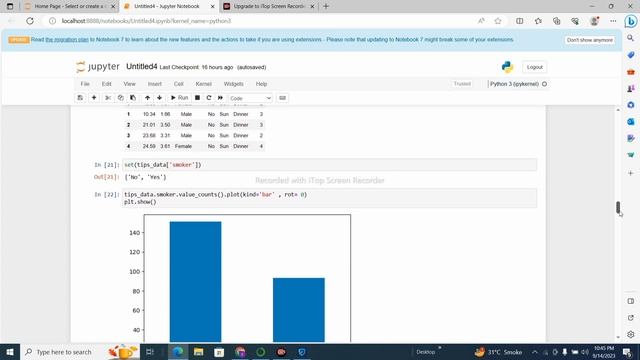The image size is (640, 360).
Task: Click the Female cell in row 4
Action: (183, 146)
